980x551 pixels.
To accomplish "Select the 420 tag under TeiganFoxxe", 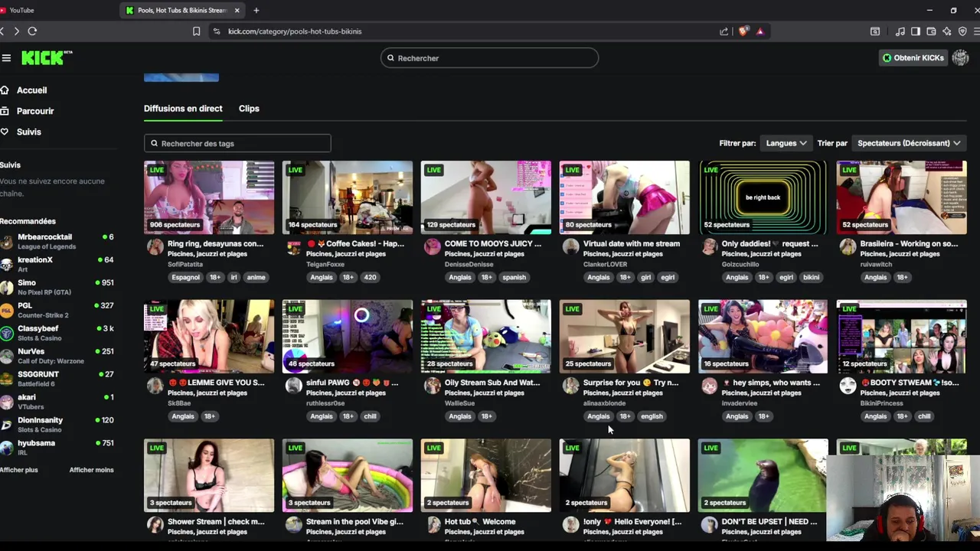I will pos(371,277).
